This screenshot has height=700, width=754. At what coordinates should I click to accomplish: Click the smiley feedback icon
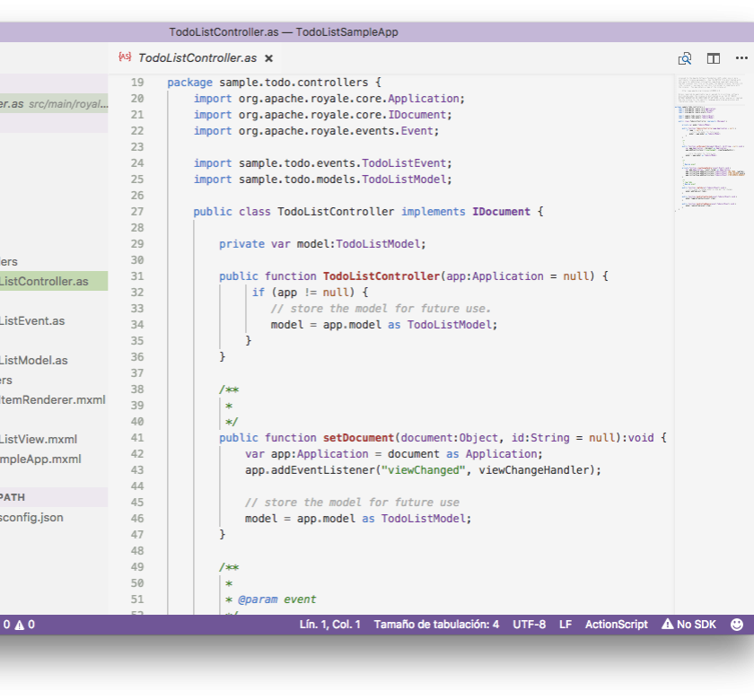(737, 625)
